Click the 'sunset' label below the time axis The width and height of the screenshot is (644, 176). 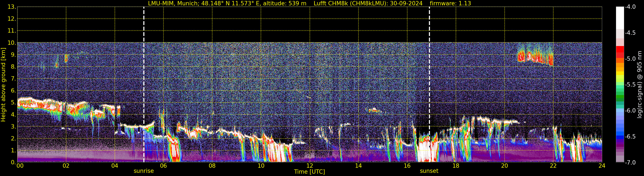[429, 171]
